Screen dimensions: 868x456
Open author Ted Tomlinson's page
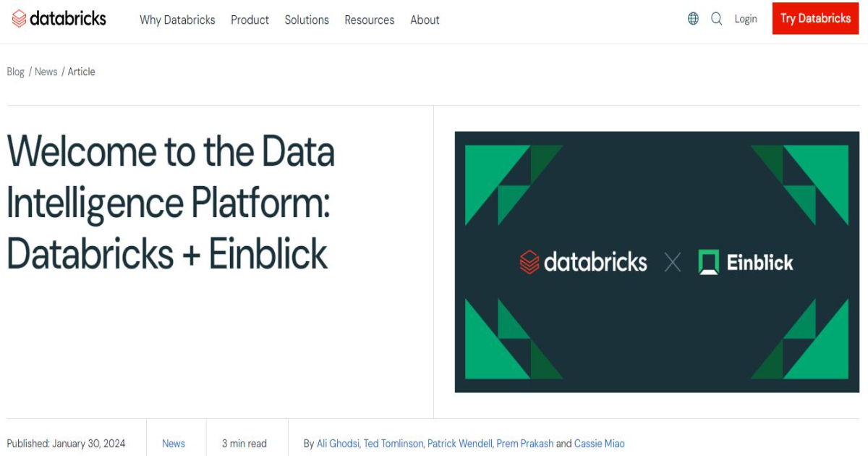tap(393, 444)
